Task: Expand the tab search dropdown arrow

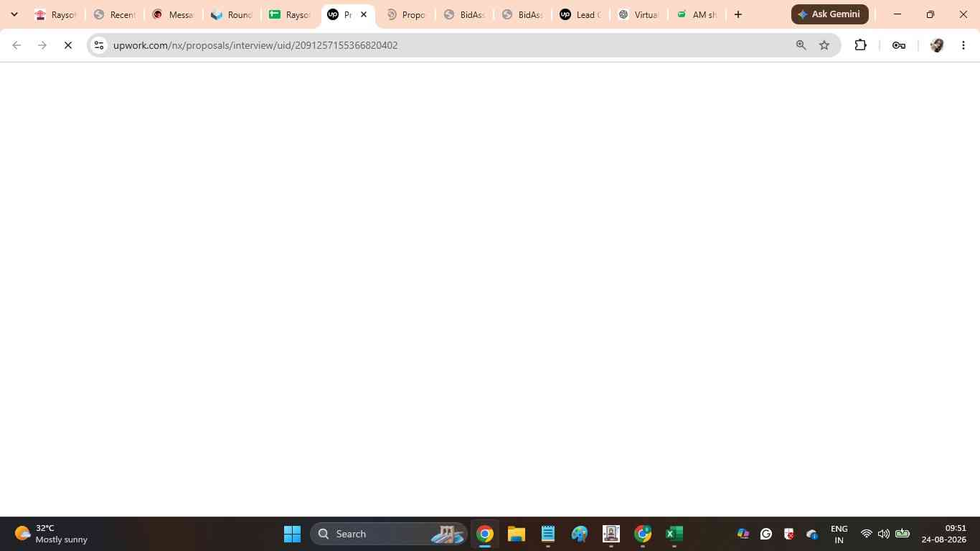Action: pos(14,14)
